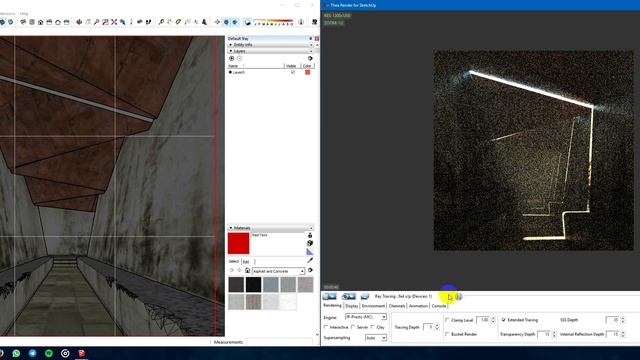
Task: Open the Materials Edit tab
Action: click(x=246, y=262)
